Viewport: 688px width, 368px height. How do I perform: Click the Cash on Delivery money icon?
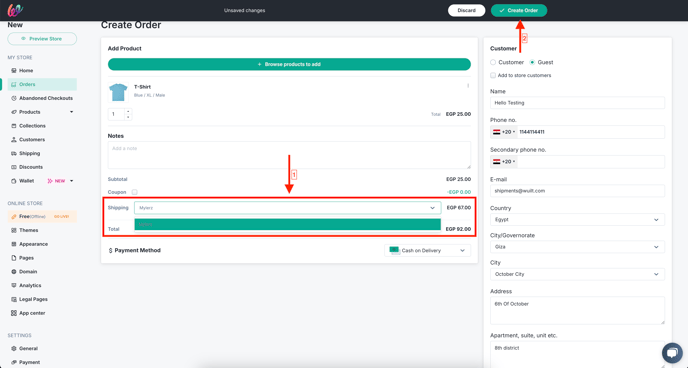(394, 250)
